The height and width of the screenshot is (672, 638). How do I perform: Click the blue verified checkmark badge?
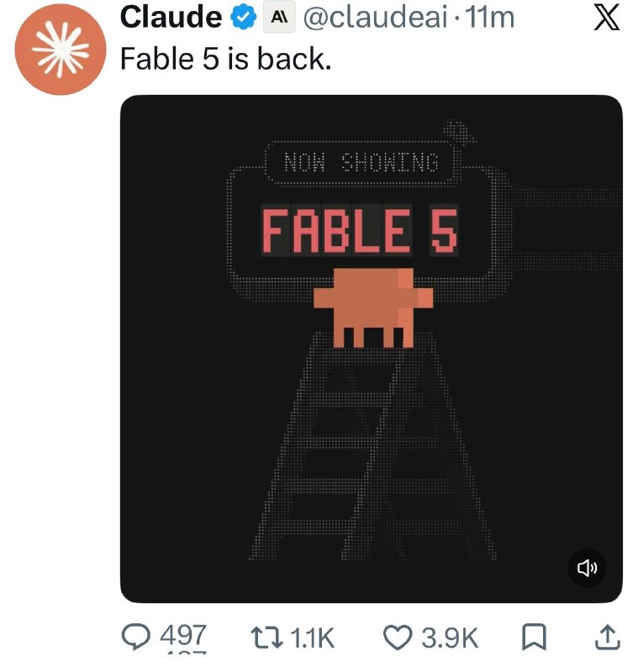pos(244,18)
